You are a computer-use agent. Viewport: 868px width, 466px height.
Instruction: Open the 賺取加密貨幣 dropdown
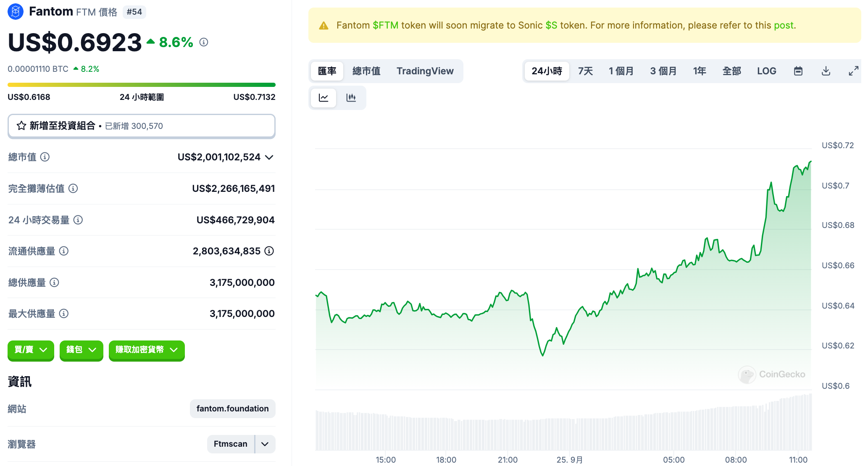[147, 350]
